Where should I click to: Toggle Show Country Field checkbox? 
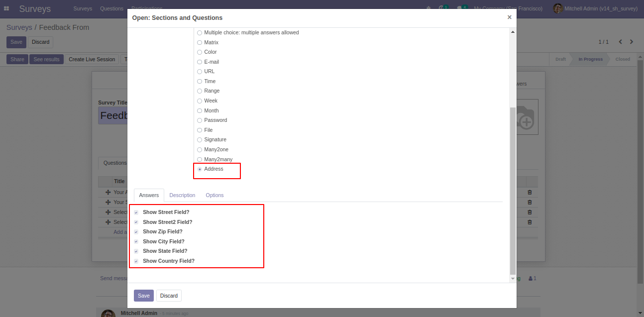point(136,261)
